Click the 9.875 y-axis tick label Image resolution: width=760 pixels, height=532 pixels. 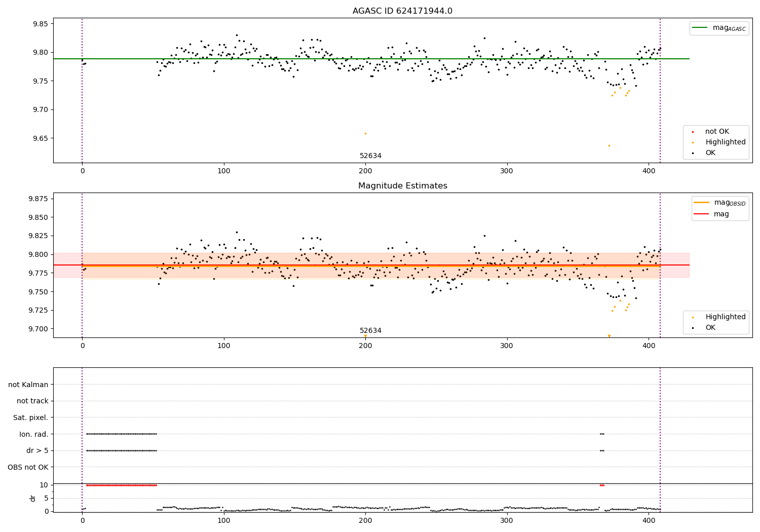39,199
